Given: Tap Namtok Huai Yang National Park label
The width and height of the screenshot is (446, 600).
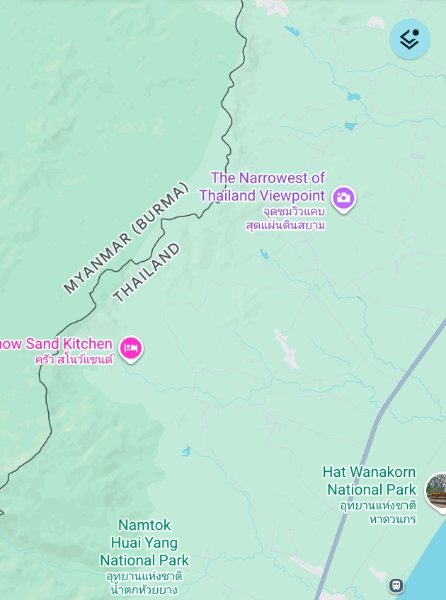Looking at the screenshot, I should [144, 543].
